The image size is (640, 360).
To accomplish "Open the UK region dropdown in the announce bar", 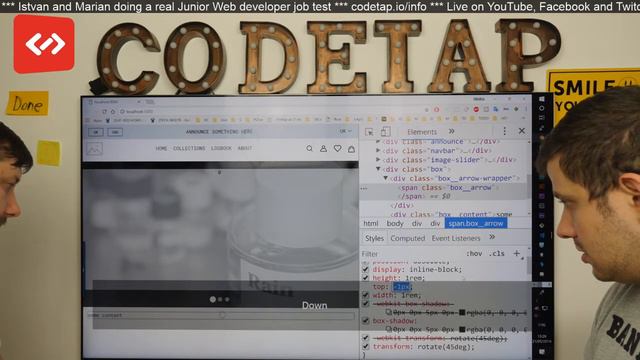I will click(345, 131).
